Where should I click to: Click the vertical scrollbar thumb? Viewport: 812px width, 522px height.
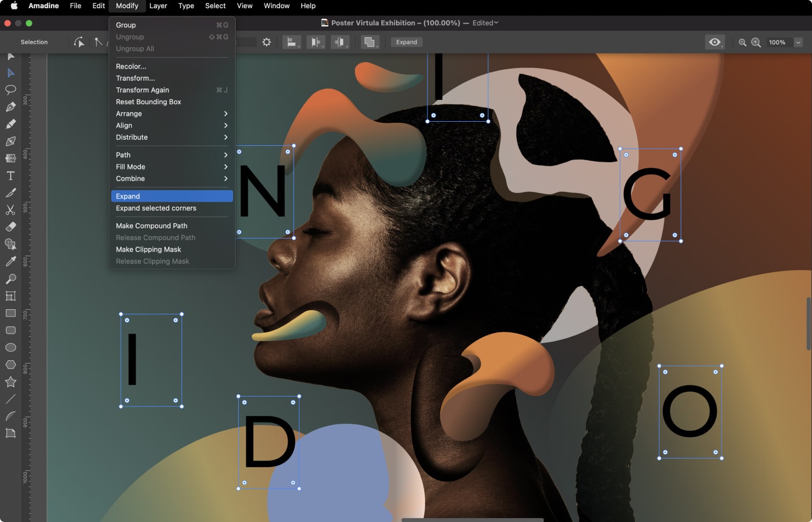(x=808, y=324)
